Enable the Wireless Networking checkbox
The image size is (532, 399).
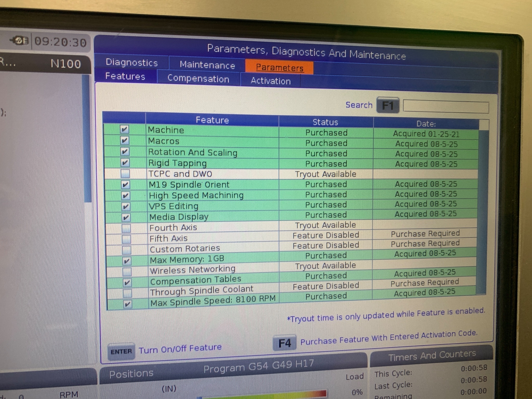click(127, 271)
